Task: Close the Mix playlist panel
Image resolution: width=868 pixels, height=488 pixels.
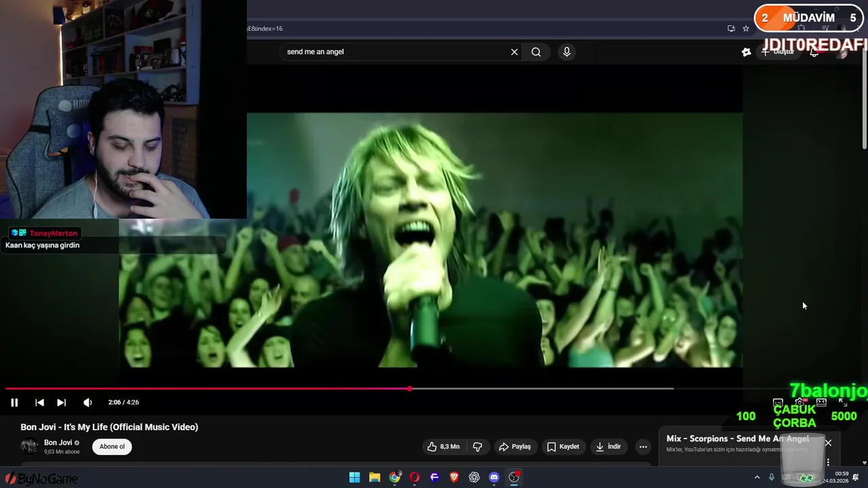Action: pyautogui.click(x=828, y=443)
